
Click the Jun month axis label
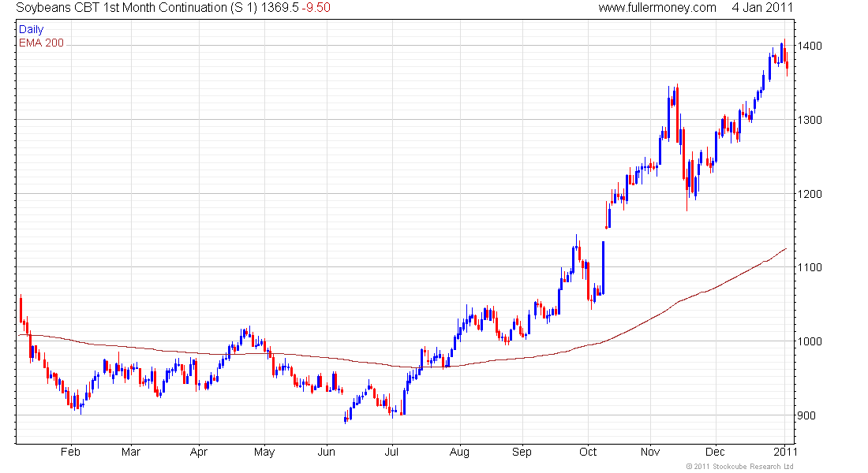(x=326, y=452)
